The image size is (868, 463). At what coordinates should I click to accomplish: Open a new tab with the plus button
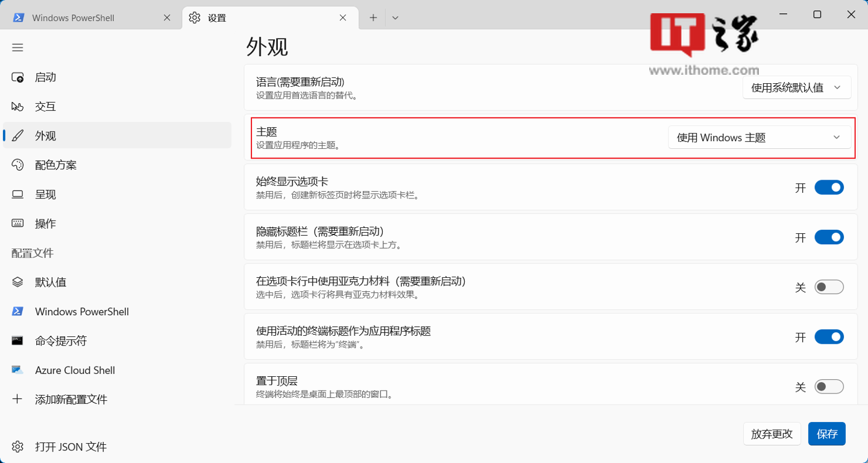(x=373, y=17)
